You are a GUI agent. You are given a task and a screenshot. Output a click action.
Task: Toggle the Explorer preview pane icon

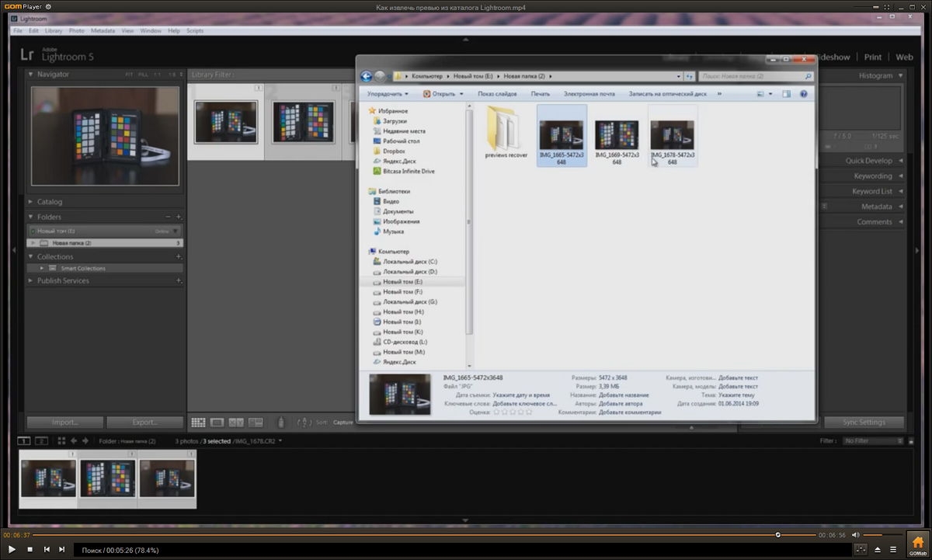786,94
